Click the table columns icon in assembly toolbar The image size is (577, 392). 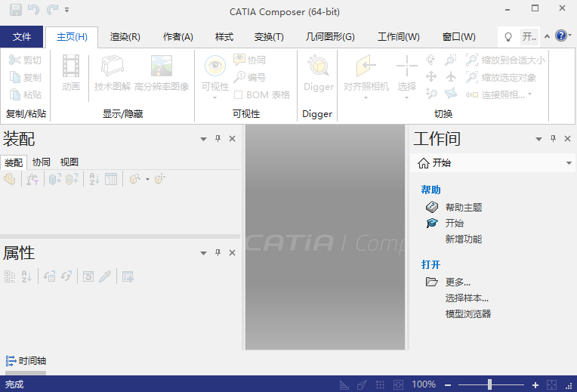tap(111, 179)
